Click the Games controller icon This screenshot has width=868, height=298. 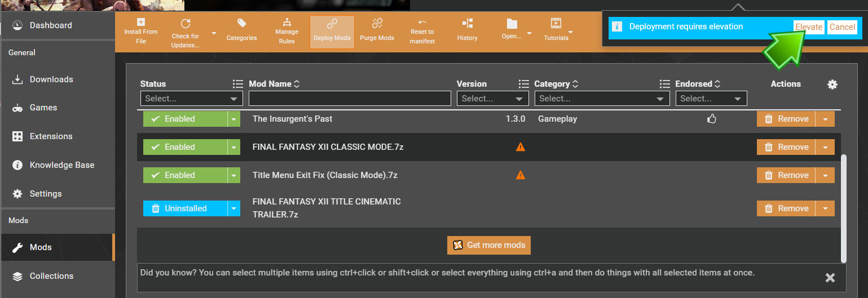tap(17, 108)
